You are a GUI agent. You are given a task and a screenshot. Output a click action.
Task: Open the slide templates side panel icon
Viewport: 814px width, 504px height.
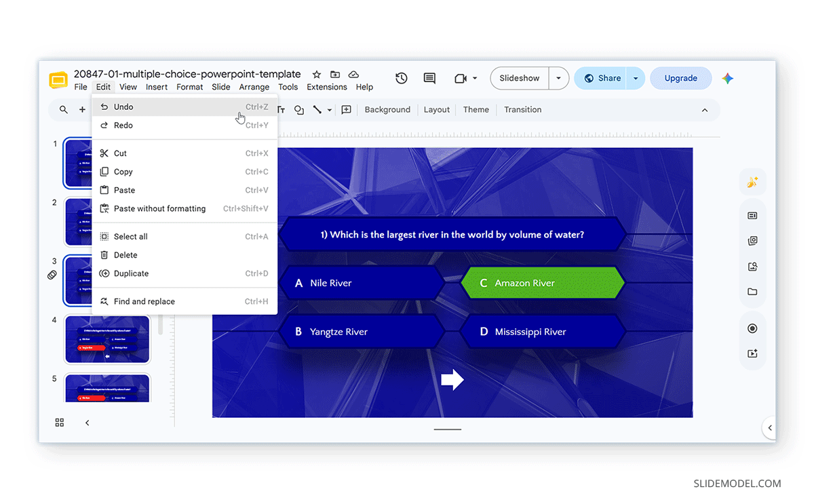click(x=752, y=216)
